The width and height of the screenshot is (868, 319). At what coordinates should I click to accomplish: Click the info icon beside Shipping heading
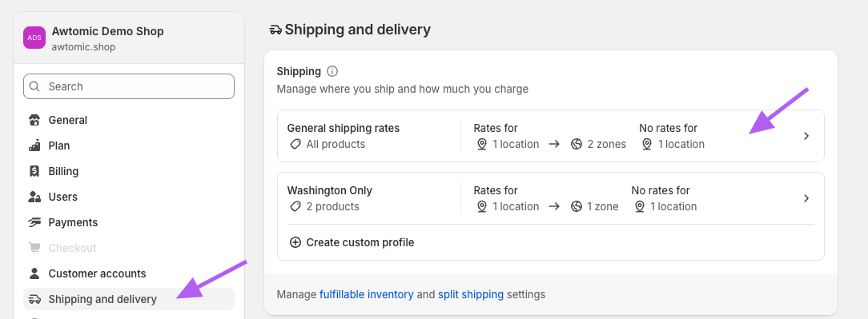coord(332,71)
